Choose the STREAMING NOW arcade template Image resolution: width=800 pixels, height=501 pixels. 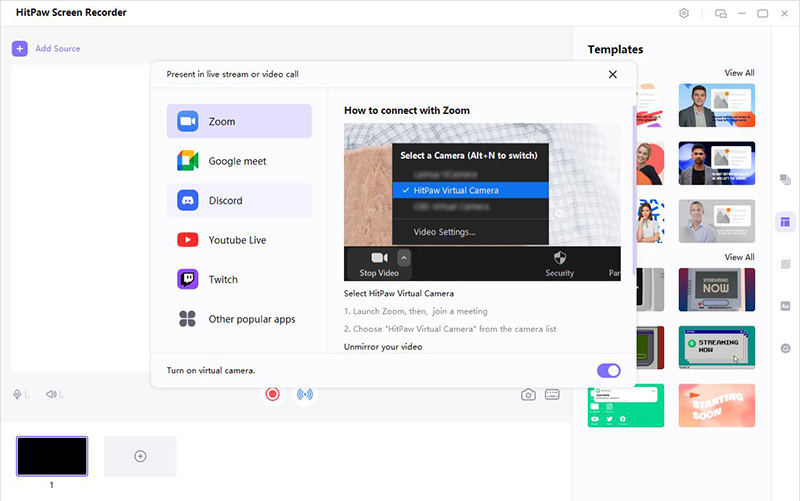click(717, 290)
